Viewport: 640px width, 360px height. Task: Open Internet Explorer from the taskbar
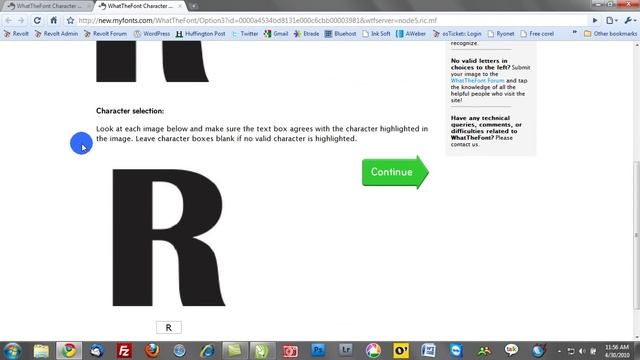pos(207,351)
